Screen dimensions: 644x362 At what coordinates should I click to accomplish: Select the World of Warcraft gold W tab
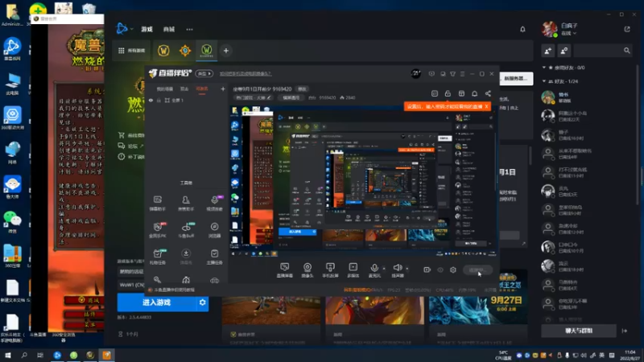(163, 51)
